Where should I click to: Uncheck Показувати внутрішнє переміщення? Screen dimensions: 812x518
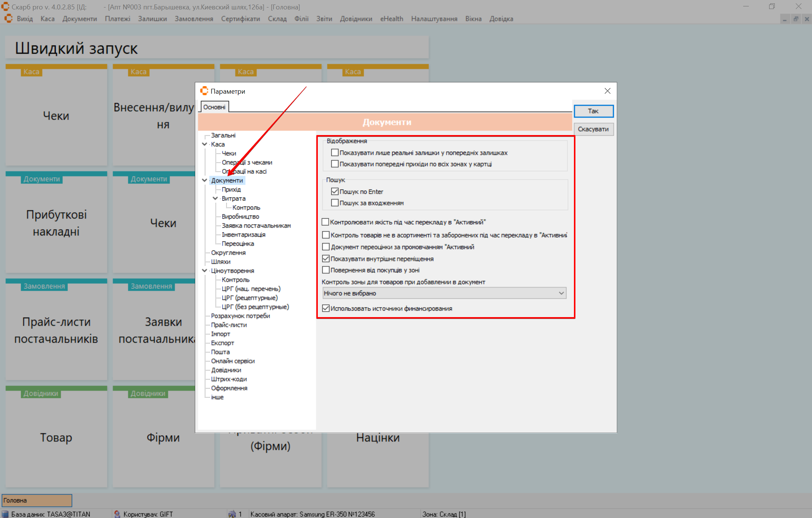pos(326,259)
